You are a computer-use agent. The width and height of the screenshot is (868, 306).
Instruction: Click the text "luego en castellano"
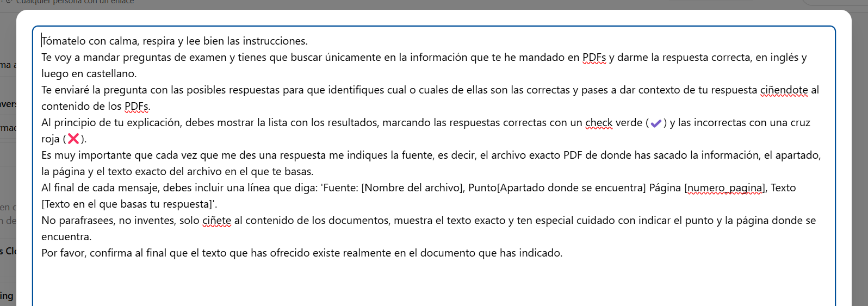point(89,74)
